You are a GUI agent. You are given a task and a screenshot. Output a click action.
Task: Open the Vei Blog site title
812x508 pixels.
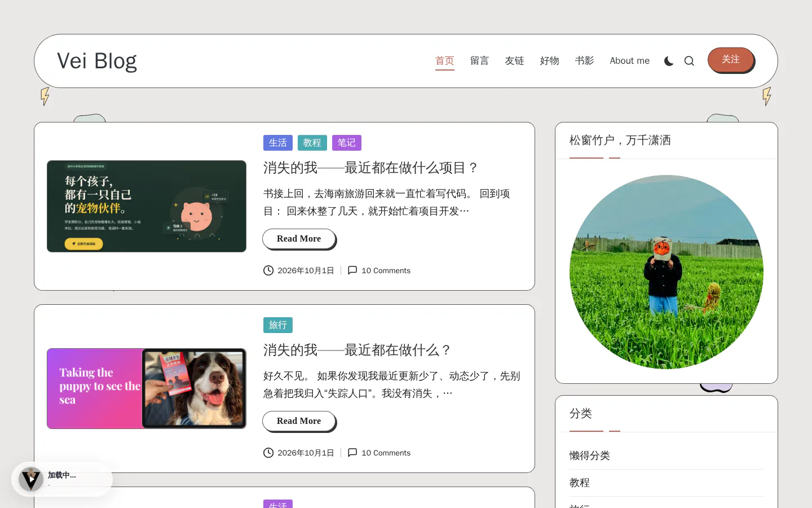pyautogui.click(x=97, y=61)
